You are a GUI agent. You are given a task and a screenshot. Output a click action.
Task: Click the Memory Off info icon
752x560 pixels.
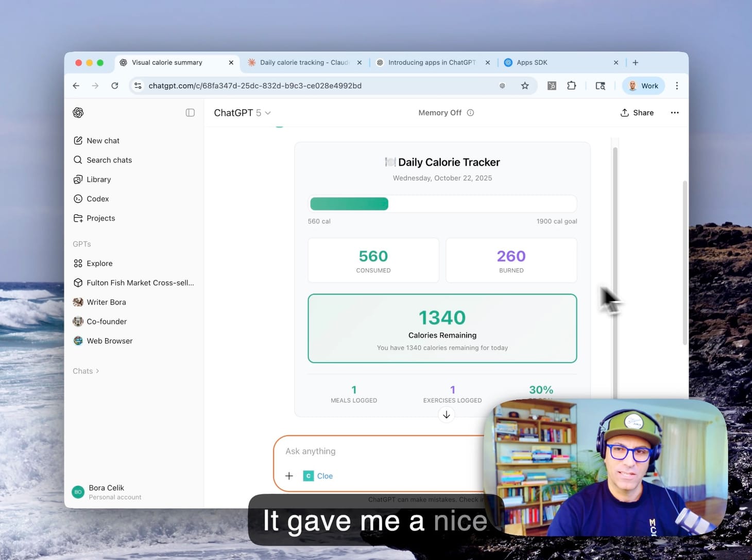pos(470,113)
